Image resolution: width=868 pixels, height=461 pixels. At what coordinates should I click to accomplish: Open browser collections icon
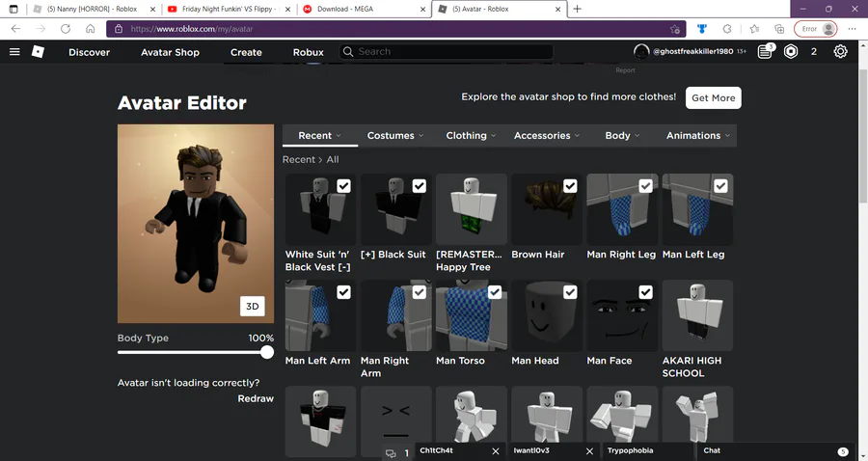pos(779,29)
